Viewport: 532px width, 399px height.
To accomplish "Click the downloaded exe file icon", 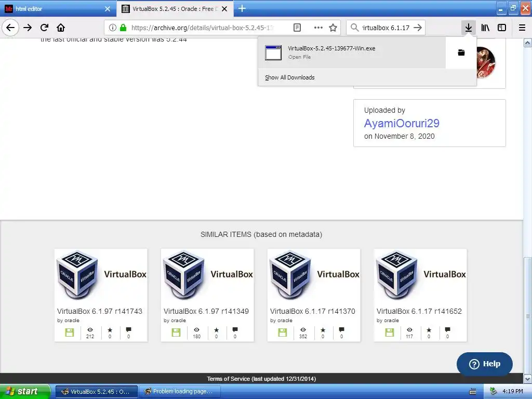I will click(273, 52).
